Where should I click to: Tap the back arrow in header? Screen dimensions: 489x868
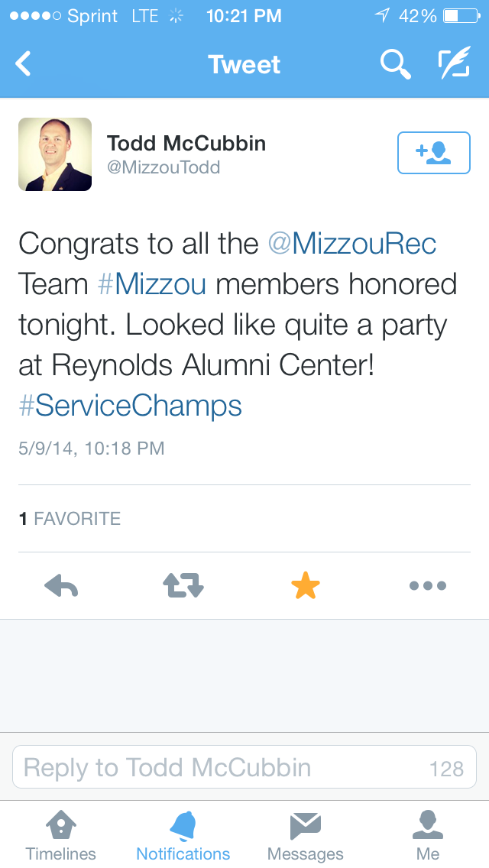coord(24,64)
